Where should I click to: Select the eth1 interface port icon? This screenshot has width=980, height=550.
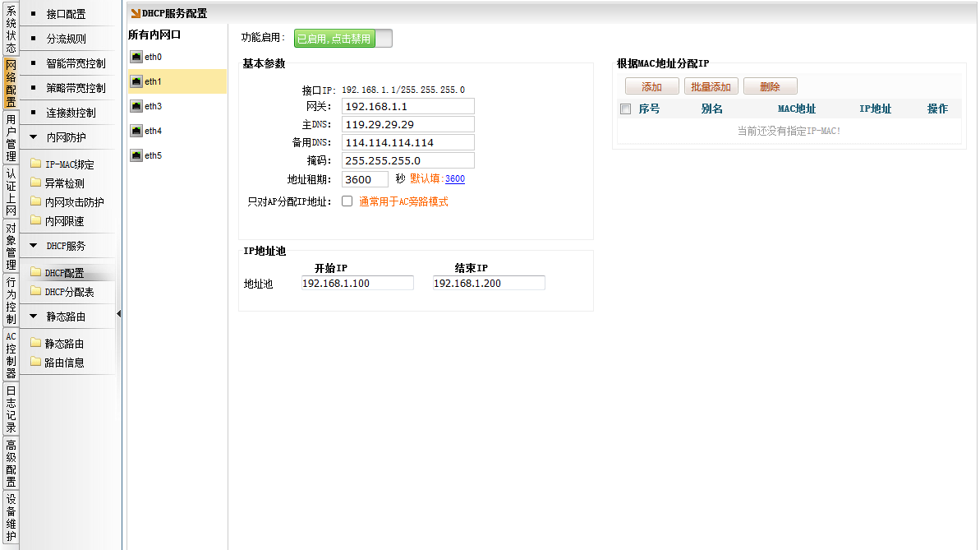tap(136, 81)
